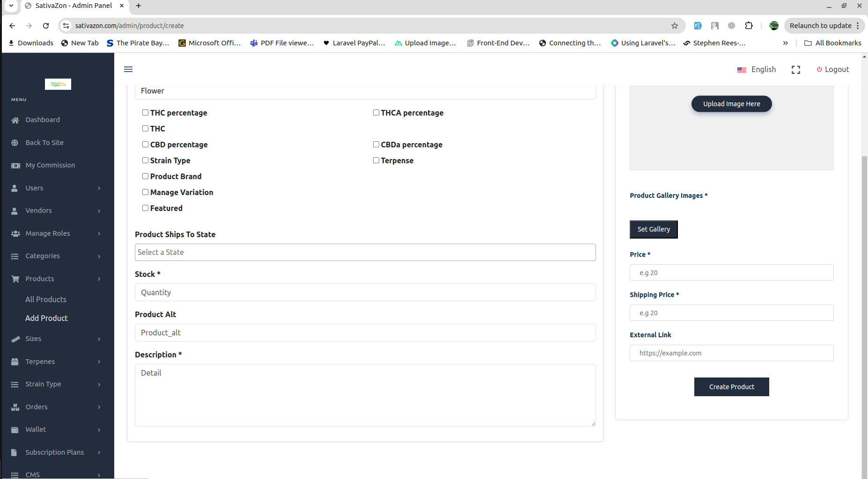Bookmark page with star icon
Image resolution: width=868 pixels, height=479 pixels.
(675, 26)
